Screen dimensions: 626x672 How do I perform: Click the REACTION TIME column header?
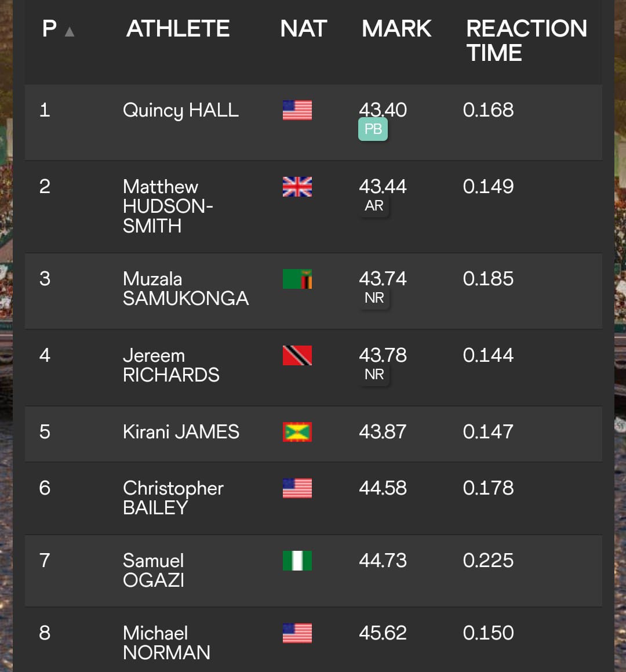(526, 41)
